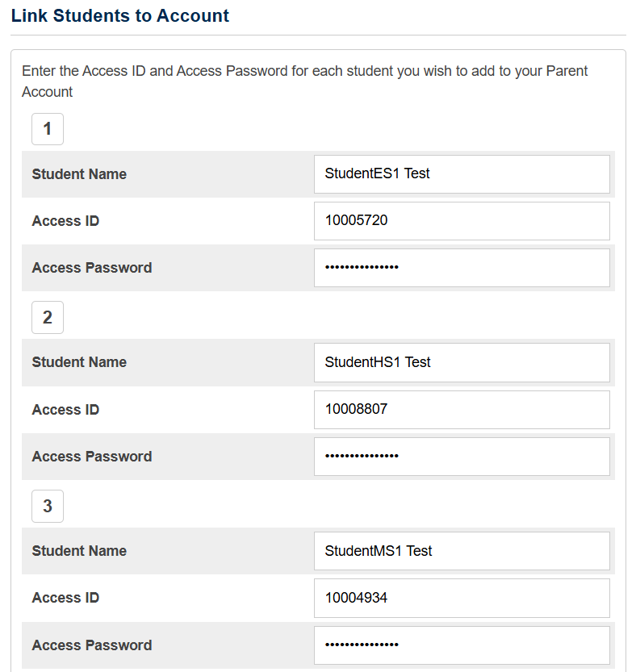Focus the Access ID field showing 10005720
Viewport: 636px width, 672px height.
[x=461, y=221]
